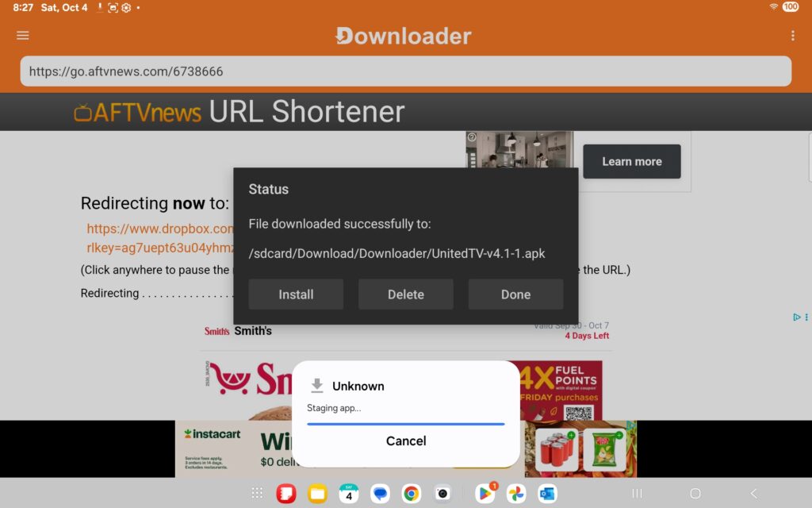Cancel the app staging
Image resolution: width=812 pixels, height=508 pixels.
click(x=406, y=441)
